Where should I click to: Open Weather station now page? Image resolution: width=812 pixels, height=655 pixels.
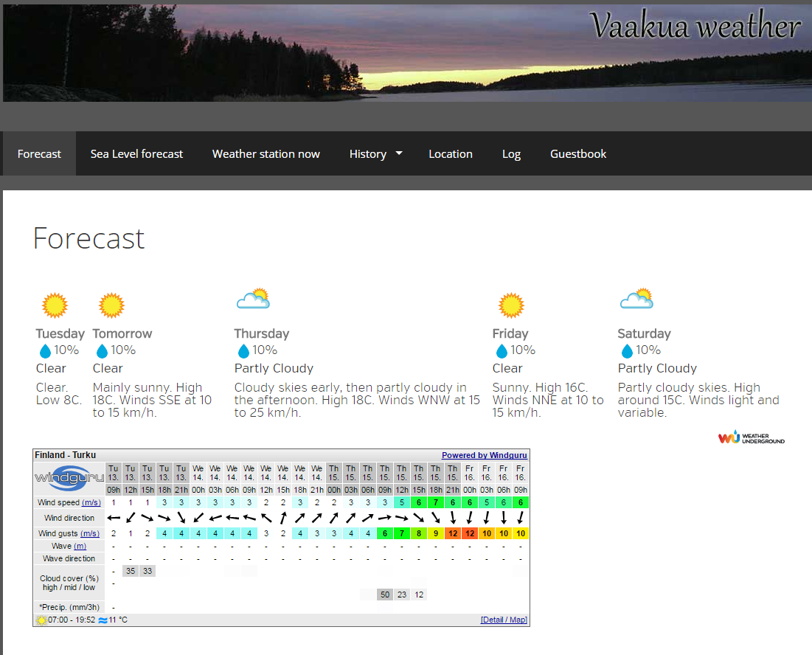click(x=266, y=154)
